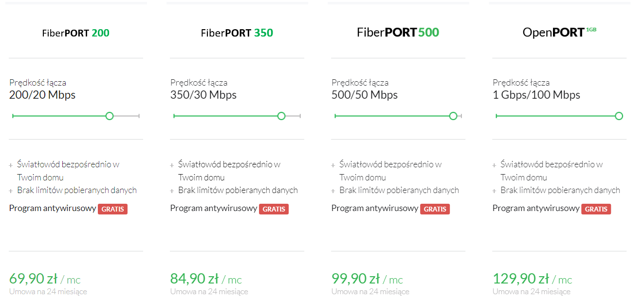Click the OpenPORT 1GB plan logo
The image size is (644, 301).
coord(559,32)
